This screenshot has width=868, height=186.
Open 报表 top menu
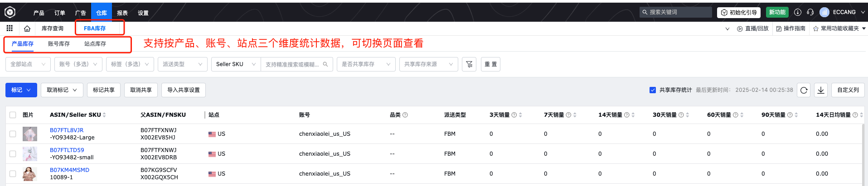[122, 13]
